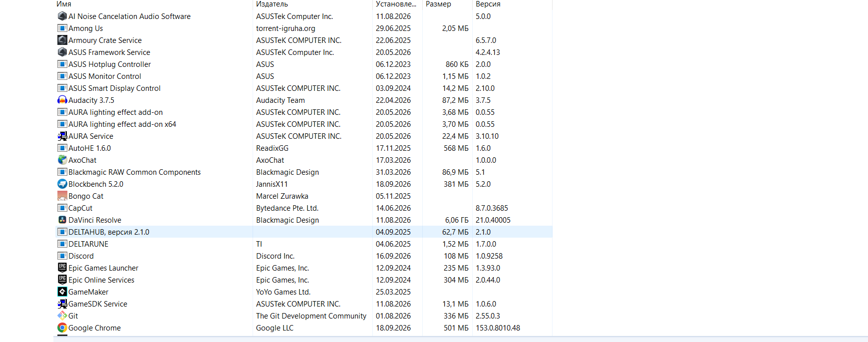Click publisher Marcel Zurawka

282,196
